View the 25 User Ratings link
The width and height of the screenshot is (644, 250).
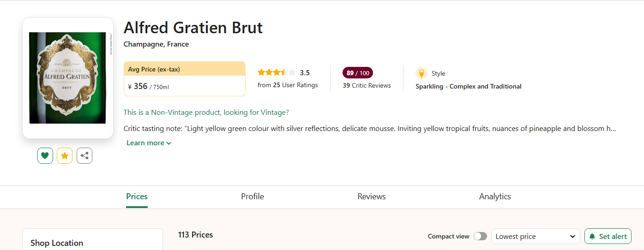[288, 85]
